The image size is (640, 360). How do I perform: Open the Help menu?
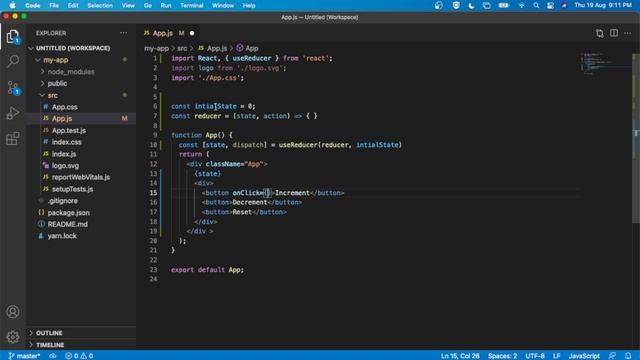click(249, 5)
